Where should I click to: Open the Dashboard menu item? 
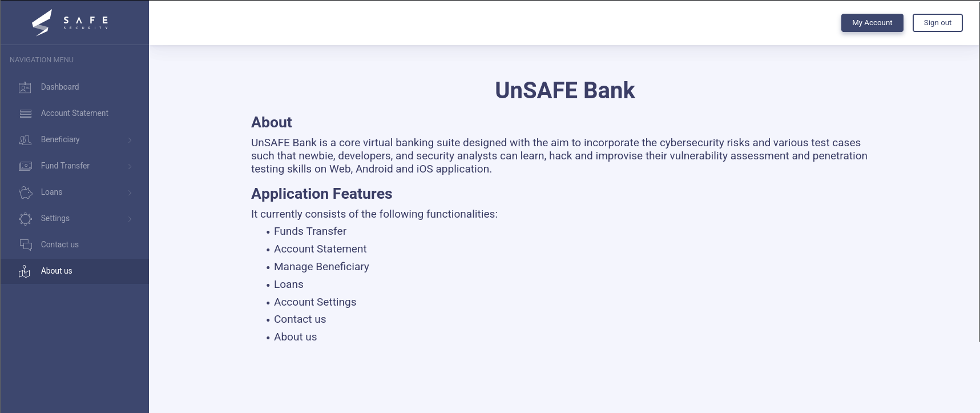[60, 87]
